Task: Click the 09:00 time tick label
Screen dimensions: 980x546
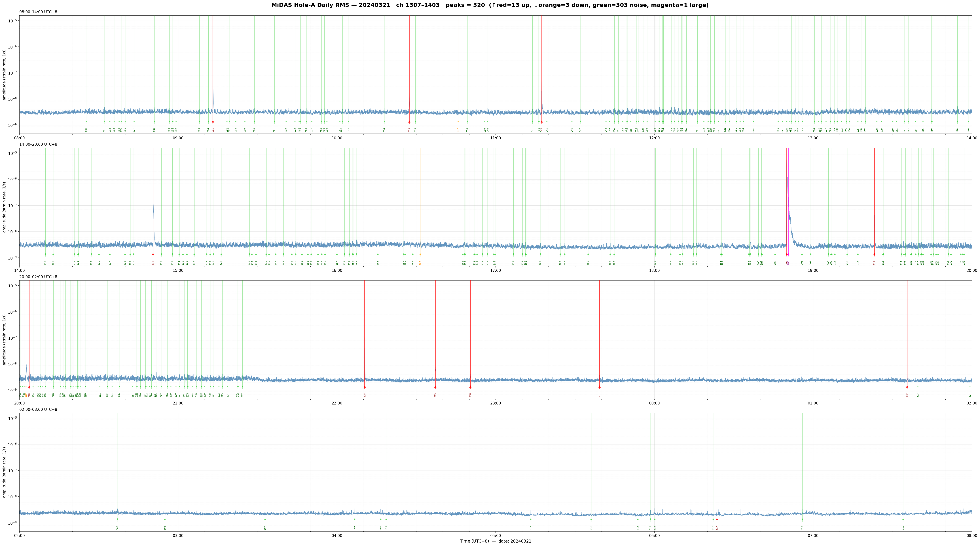Action: tap(178, 138)
